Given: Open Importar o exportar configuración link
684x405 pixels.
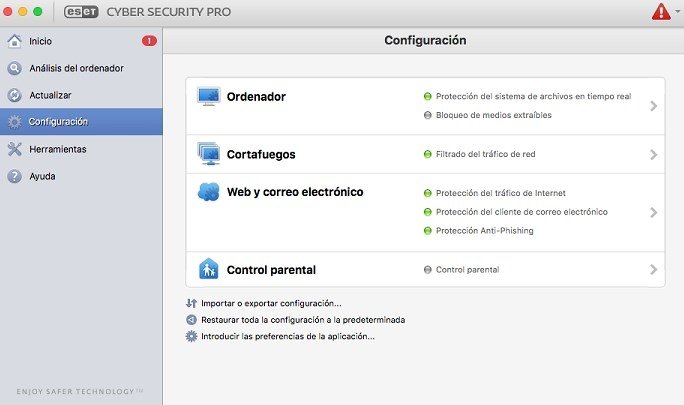Looking at the screenshot, I should tap(271, 303).
